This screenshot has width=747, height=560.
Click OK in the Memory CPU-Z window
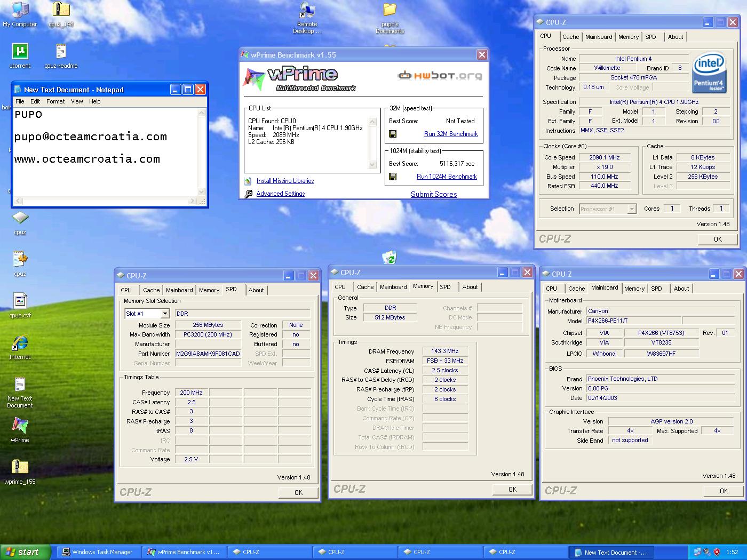pyautogui.click(x=512, y=490)
